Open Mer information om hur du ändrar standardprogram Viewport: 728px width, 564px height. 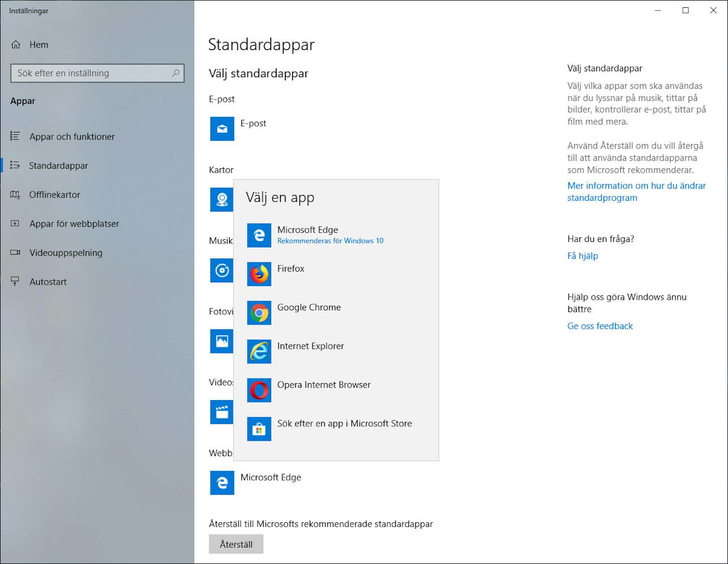[x=636, y=192]
